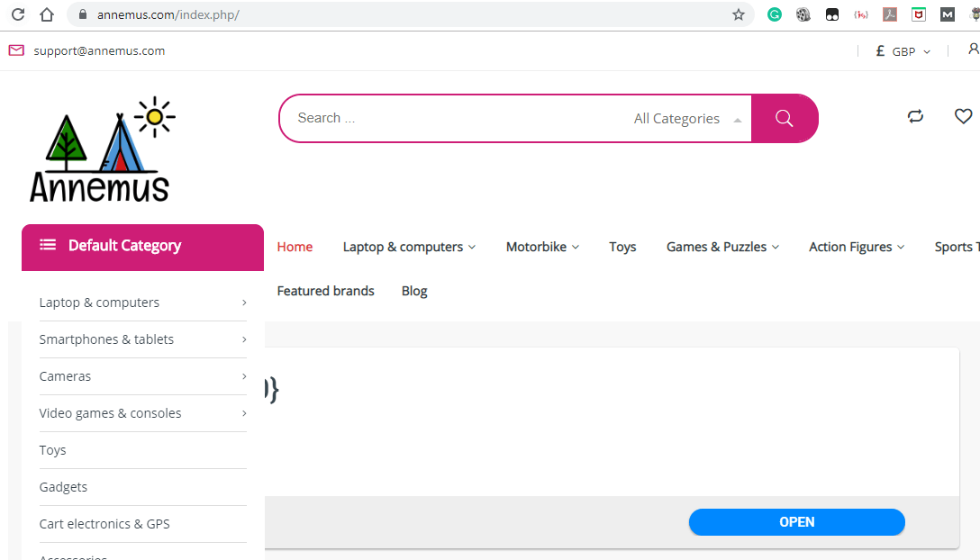Click the browser address bar URL
Image resolution: width=980 pixels, height=560 pixels.
click(x=168, y=14)
